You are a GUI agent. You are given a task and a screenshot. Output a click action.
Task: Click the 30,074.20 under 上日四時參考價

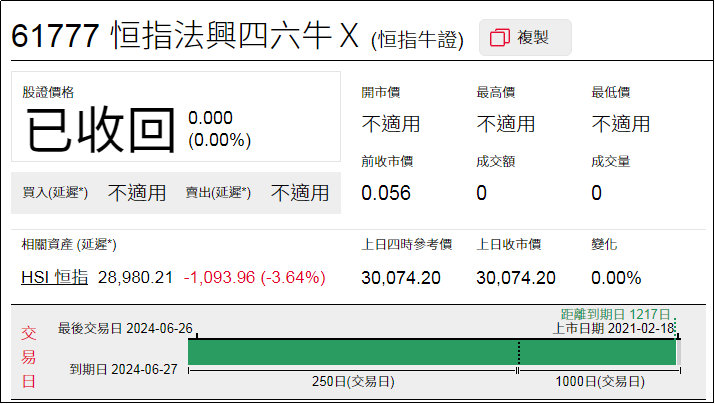(x=401, y=278)
